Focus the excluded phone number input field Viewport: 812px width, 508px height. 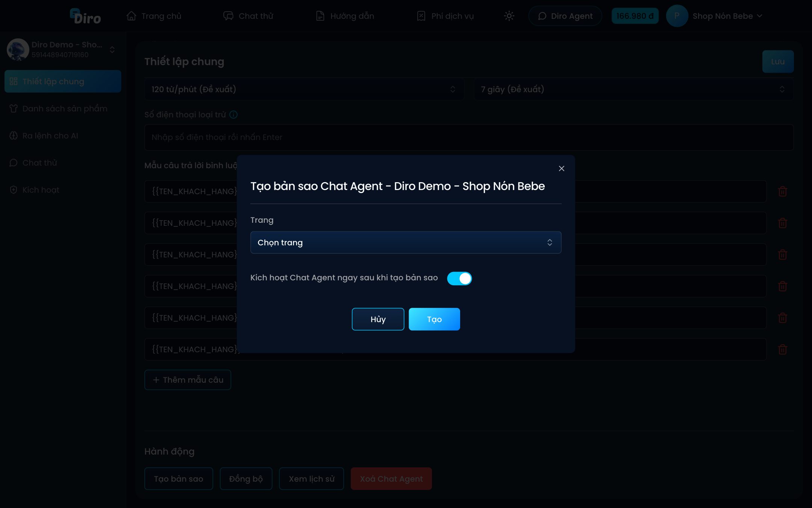click(469, 137)
